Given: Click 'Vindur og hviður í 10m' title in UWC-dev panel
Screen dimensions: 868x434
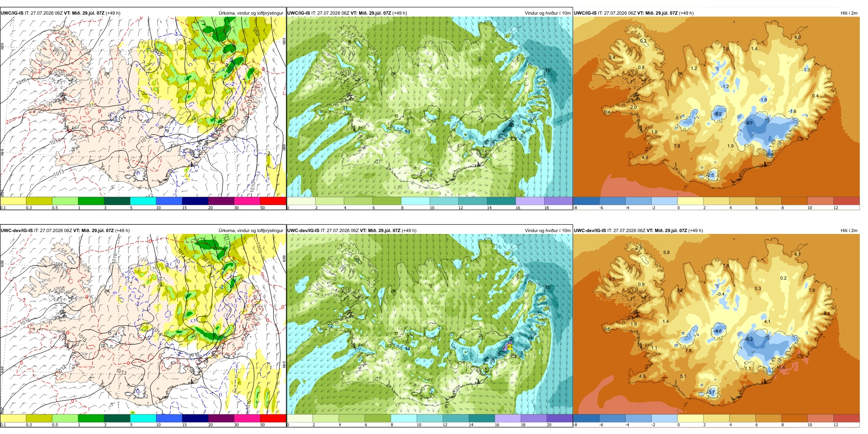Looking at the screenshot, I should click(x=547, y=230).
